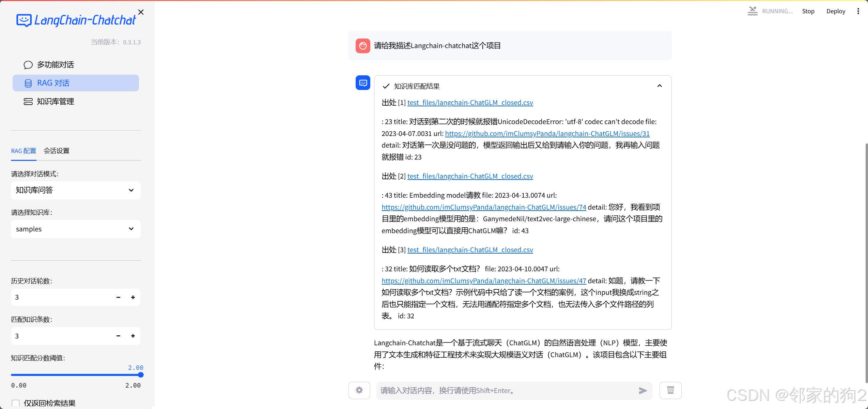Clear conversation with the trash button
868x409 pixels.
pos(670,390)
